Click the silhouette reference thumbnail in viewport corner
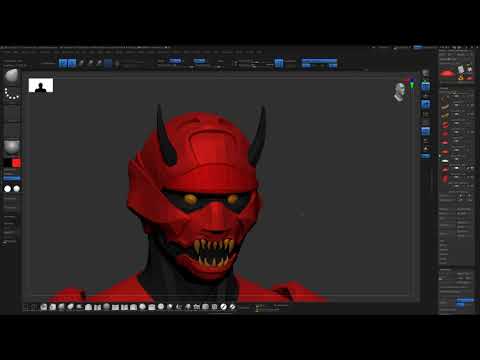Viewport: 480px width, 360px height. 41,85
